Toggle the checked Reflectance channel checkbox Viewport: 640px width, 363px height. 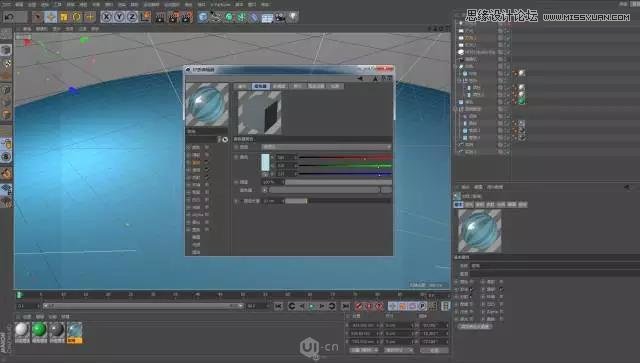(207, 177)
